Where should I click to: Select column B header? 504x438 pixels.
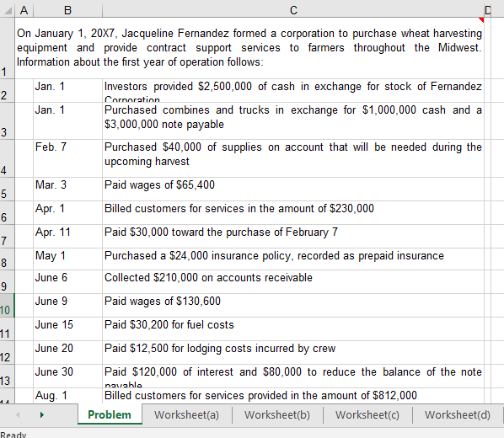(x=67, y=10)
